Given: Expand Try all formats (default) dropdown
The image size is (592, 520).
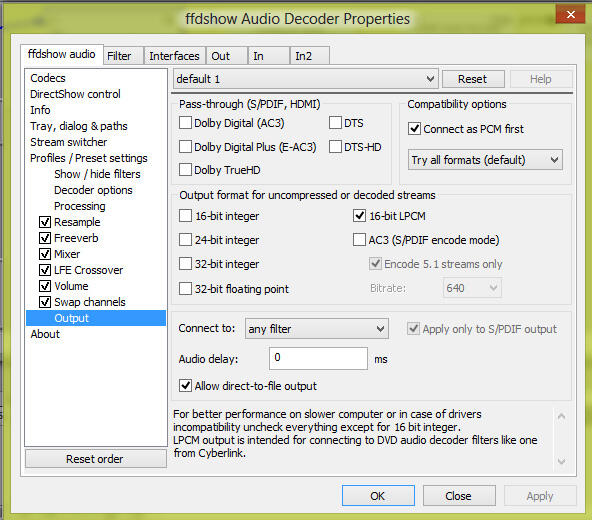Looking at the screenshot, I should click(x=485, y=160).
